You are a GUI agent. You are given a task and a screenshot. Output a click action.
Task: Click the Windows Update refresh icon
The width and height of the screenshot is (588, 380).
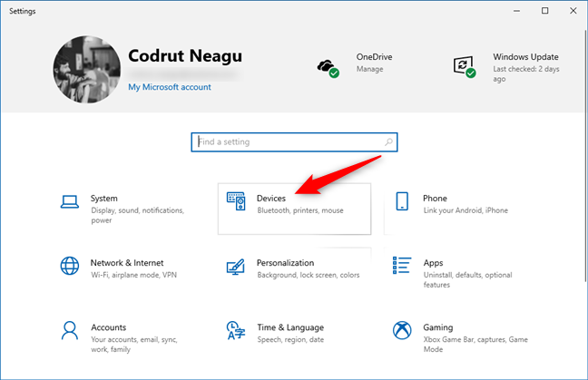click(x=465, y=67)
